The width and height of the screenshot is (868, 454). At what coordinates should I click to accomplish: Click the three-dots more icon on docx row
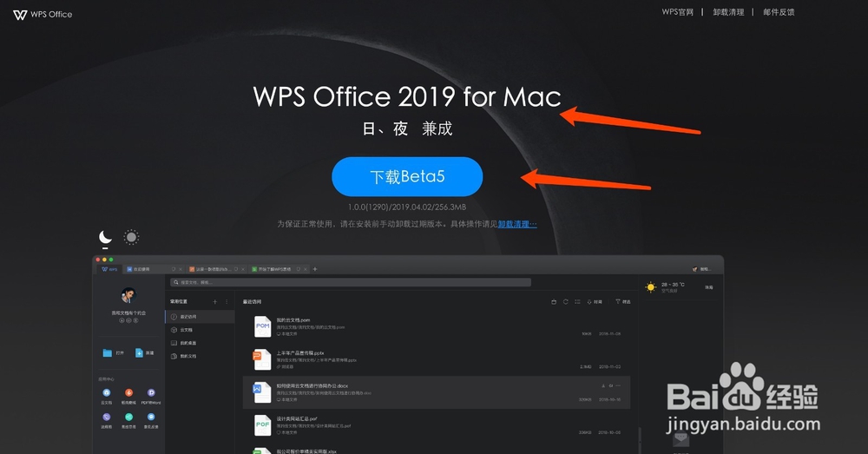(x=618, y=385)
